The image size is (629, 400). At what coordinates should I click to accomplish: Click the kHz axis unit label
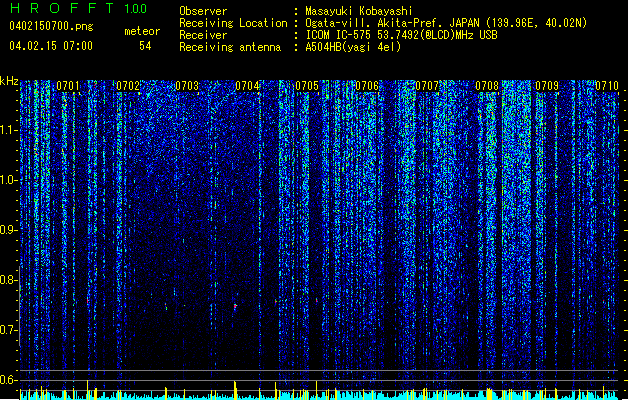pos(9,81)
